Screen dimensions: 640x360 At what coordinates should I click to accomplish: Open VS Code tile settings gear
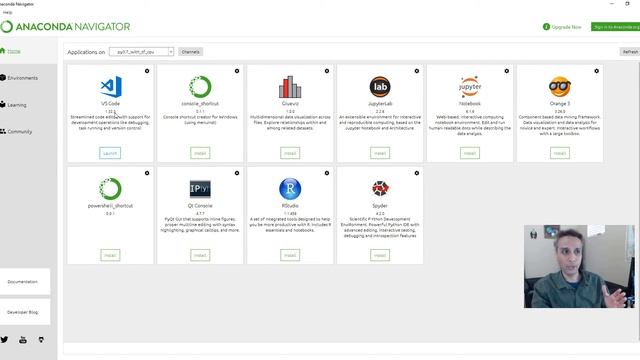tap(147, 71)
